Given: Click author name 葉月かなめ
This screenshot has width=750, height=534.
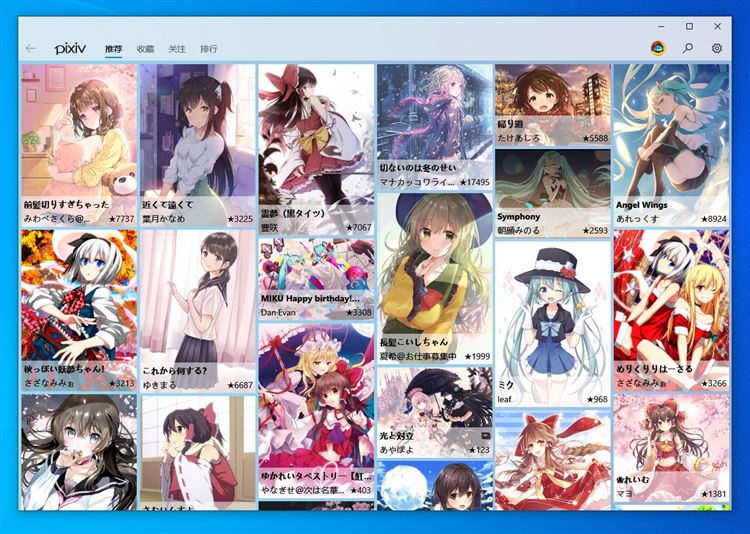Looking at the screenshot, I should click(164, 219).
